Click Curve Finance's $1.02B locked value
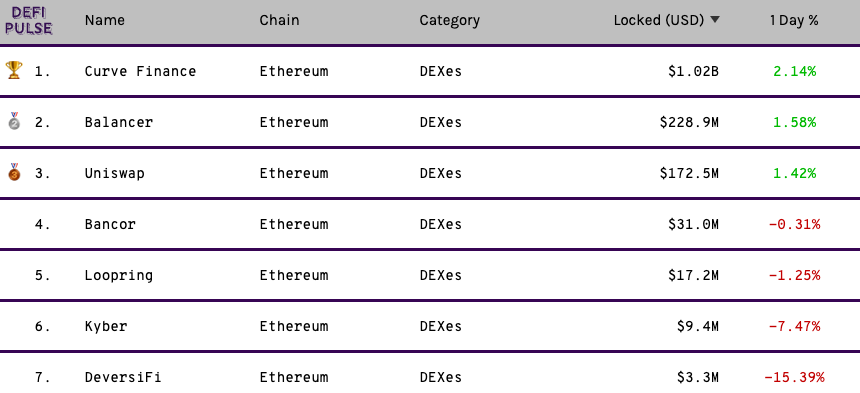This screenshot has width=860, height=393. tap(693, 71)
